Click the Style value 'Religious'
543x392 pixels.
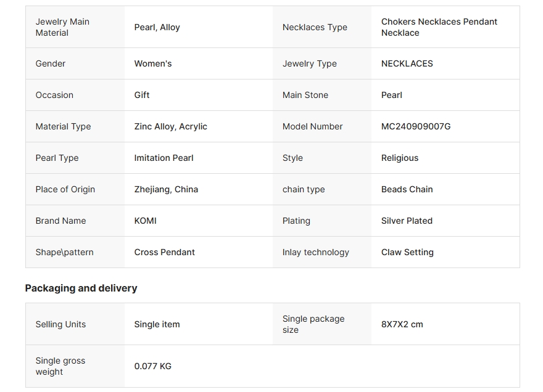[x=399, y=158]
